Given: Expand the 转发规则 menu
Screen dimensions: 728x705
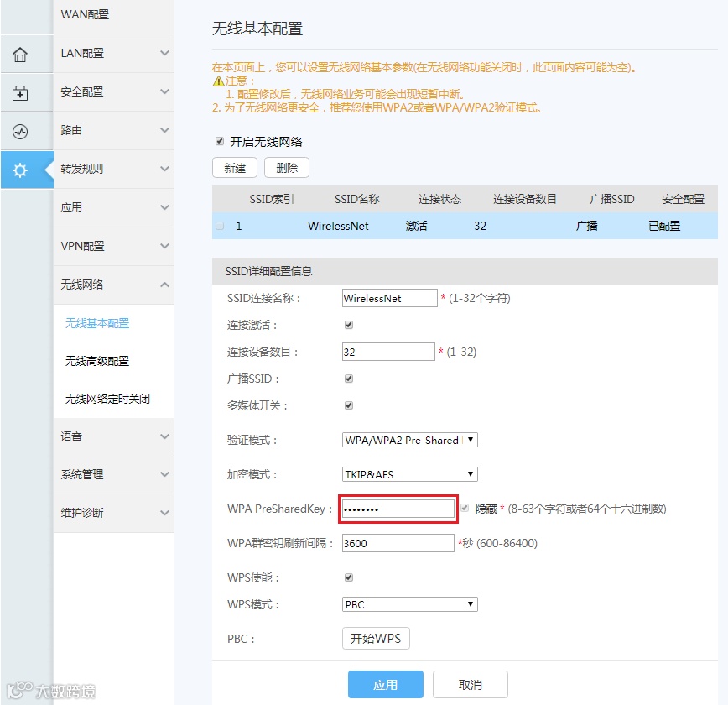Looking at the screenshot, I should (x=114, y=170).
